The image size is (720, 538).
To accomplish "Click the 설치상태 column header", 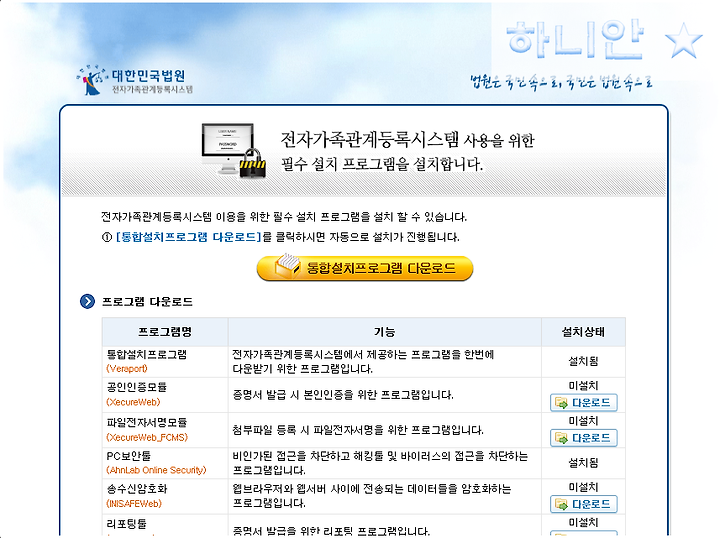I will 584,332.
